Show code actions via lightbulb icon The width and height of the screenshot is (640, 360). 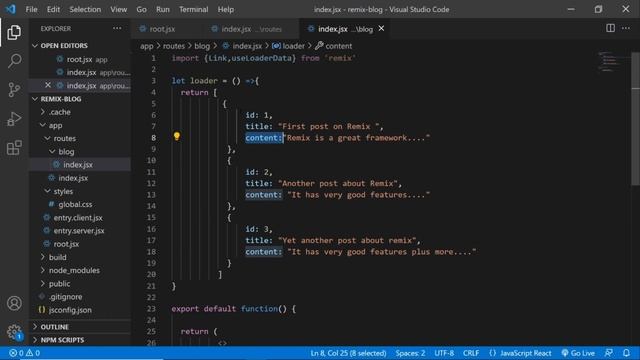coord(176,136)
